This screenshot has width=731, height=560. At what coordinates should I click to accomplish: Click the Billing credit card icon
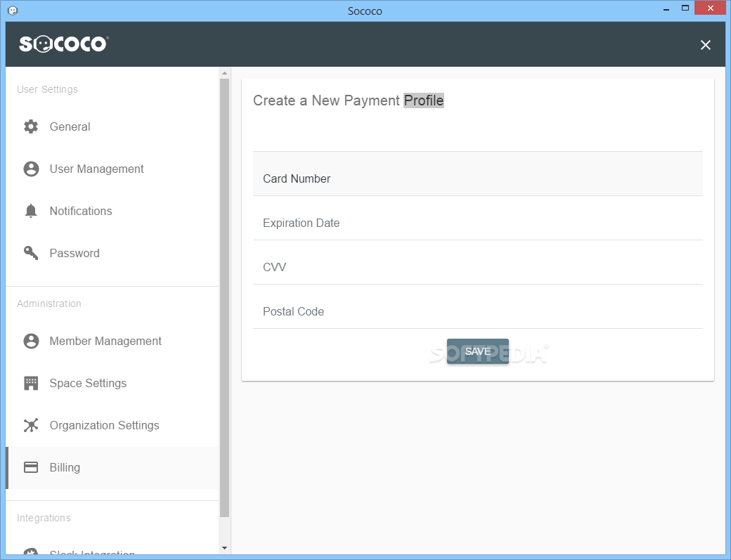point(31,467)
